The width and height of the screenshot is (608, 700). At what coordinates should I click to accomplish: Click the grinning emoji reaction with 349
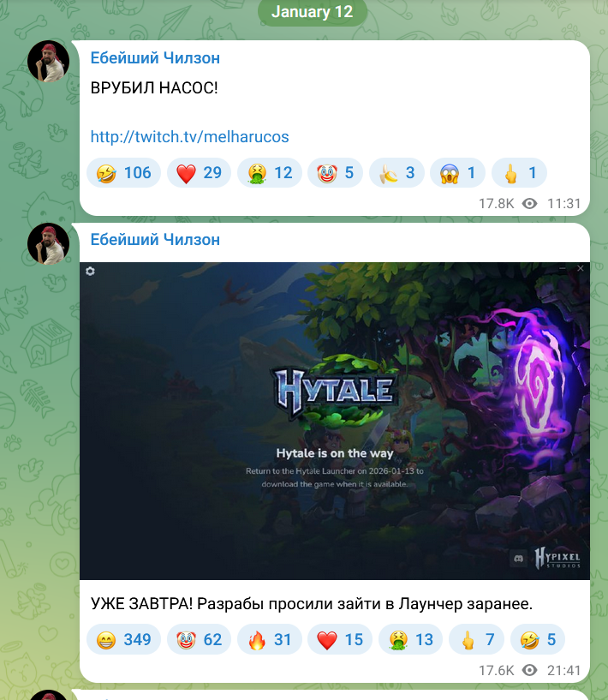pos(123,639)
